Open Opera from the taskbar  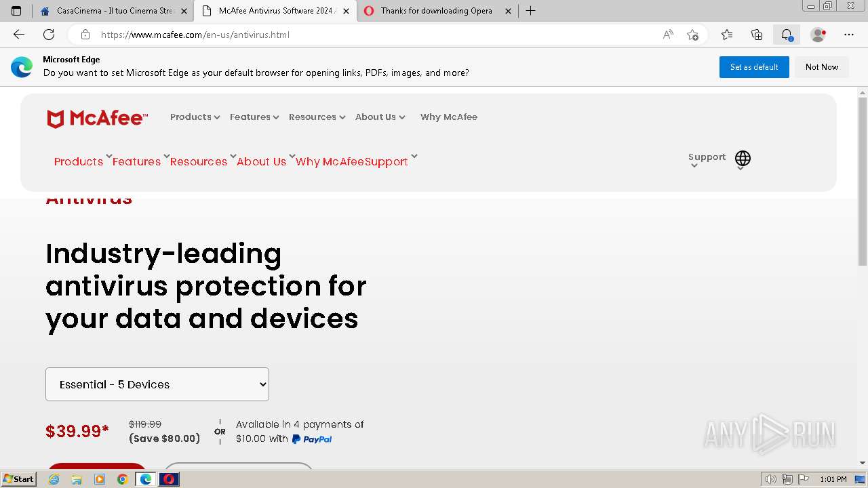169,479
